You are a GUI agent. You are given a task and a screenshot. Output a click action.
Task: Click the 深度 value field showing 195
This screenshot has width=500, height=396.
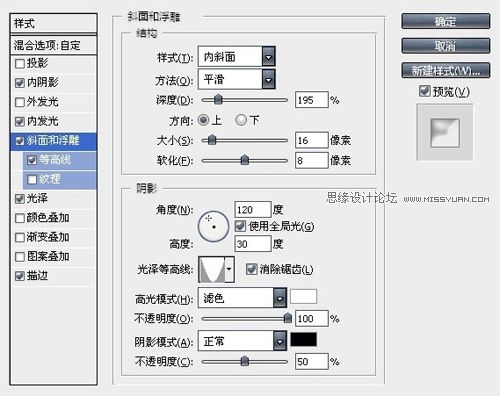(x=312, y=100)
